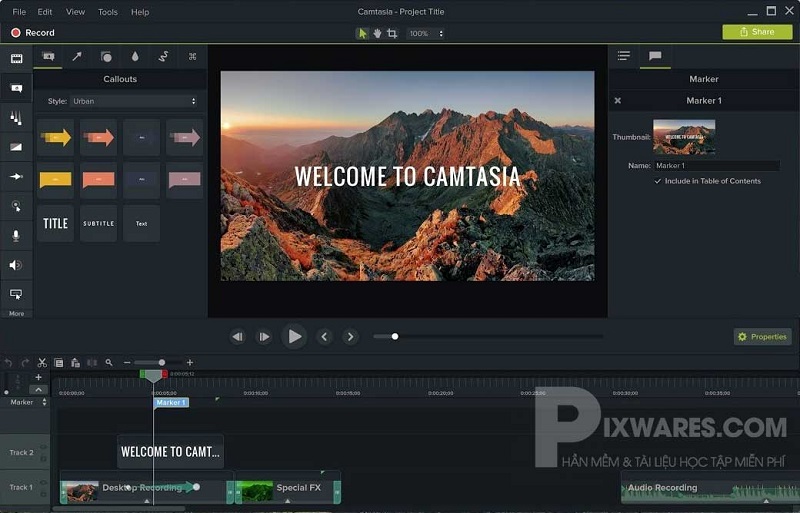Select the Blur and highlight droplet tab

click(x=135, y=57)
